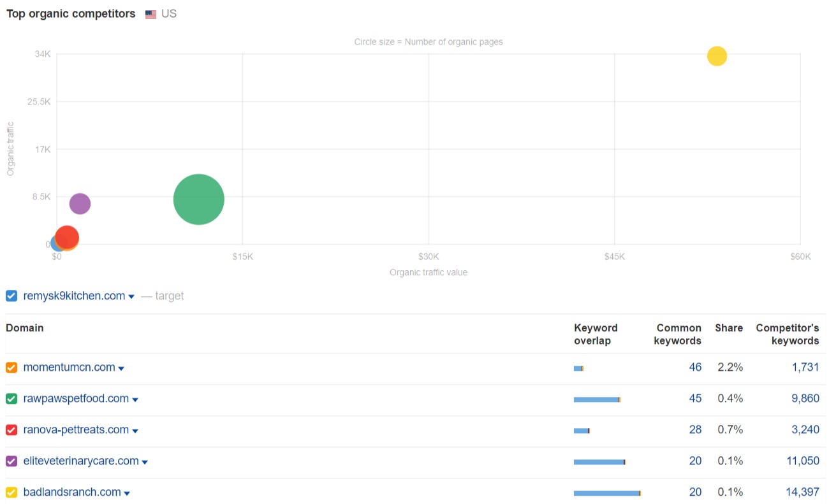Hide eliteveterinarycare.com using its purple checkbox
Image resolution: width=836 pixels, height=504 pixels.
click(11, 461)
